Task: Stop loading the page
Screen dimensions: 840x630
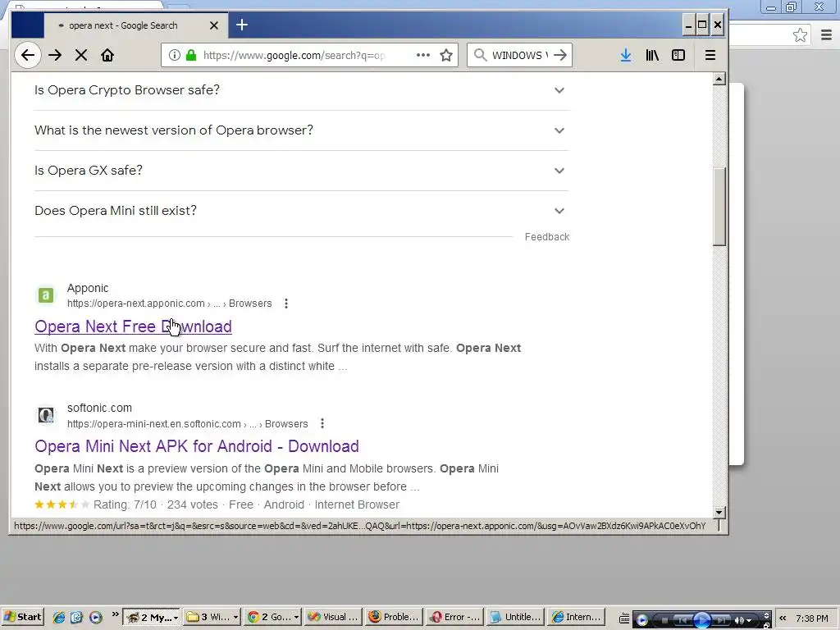Action: coord(81,55)
